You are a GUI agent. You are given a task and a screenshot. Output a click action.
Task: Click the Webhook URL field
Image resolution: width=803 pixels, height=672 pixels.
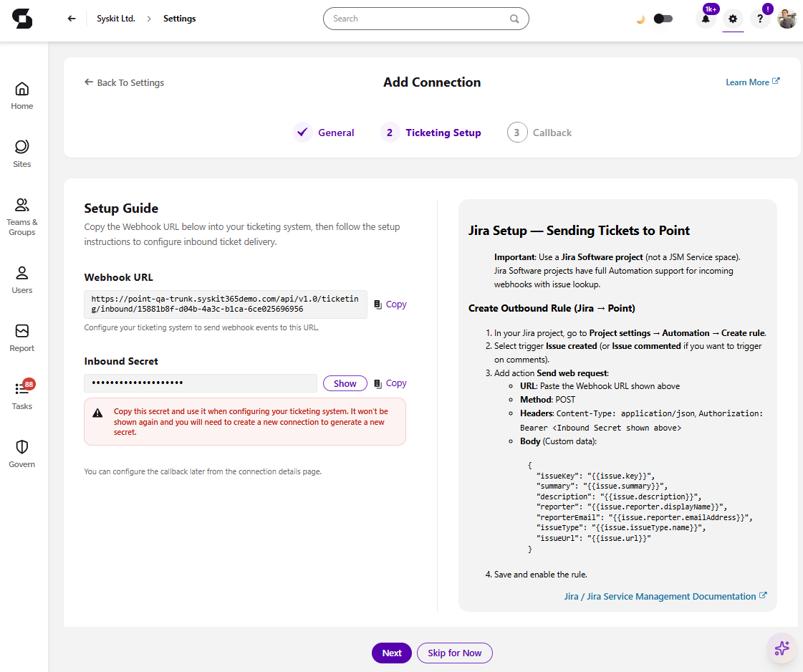click(x=226, y=304)
